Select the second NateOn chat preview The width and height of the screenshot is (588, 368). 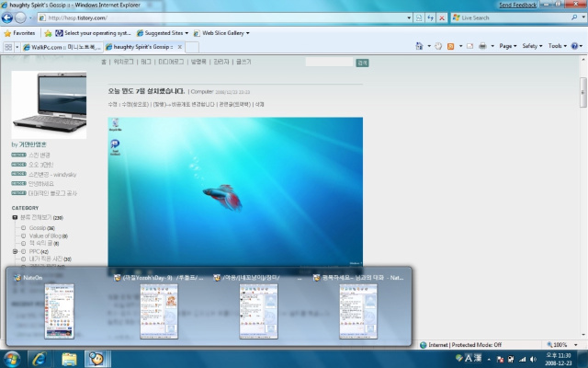[159, 311]
